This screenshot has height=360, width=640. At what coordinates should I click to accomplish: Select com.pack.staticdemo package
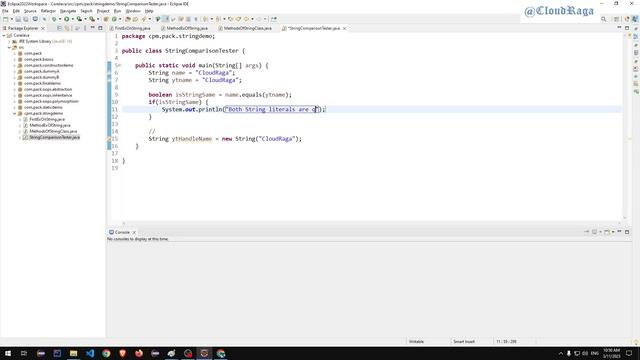tap(43, 107)
